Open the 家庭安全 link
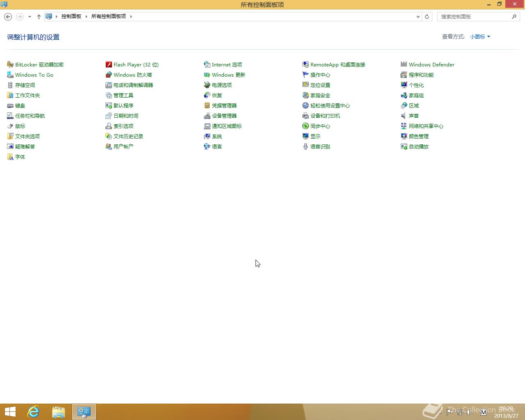525x420 pixels. point(320,95)
